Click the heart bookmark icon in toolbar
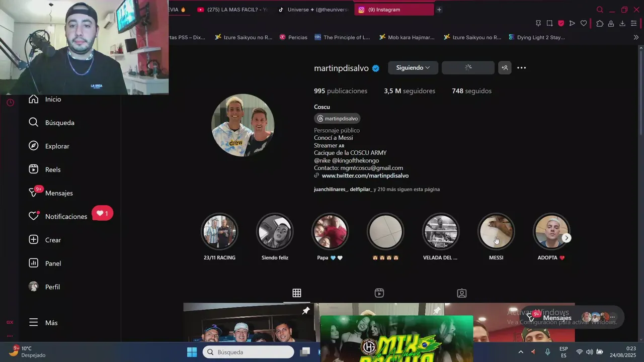Image resolution: width=644 pixels, height=362 pixels. pos(584,23)
